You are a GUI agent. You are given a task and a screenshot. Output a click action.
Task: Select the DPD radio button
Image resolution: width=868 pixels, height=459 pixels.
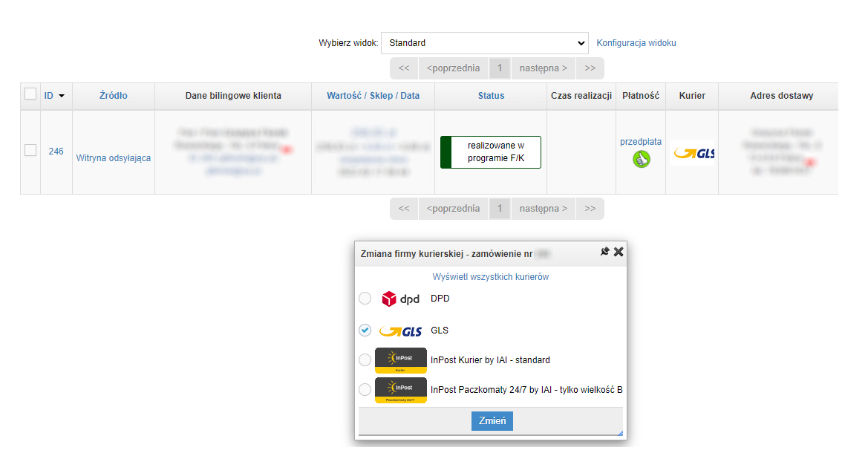pos(365,299)
